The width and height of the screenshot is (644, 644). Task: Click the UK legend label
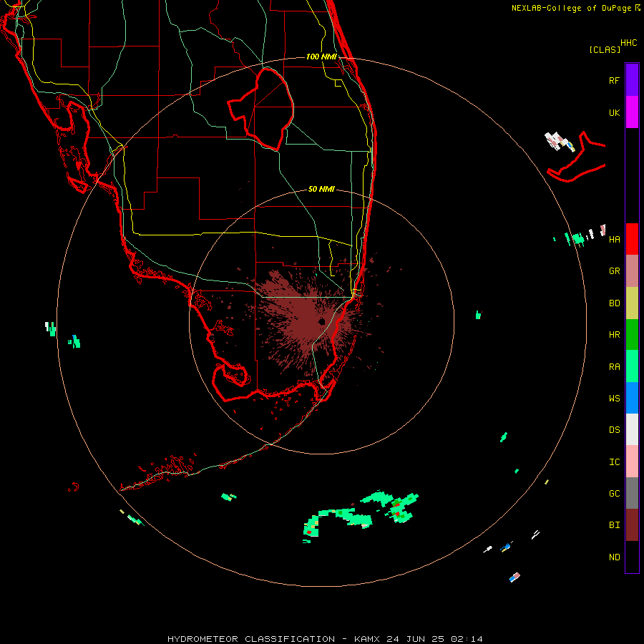coord(614,112)
